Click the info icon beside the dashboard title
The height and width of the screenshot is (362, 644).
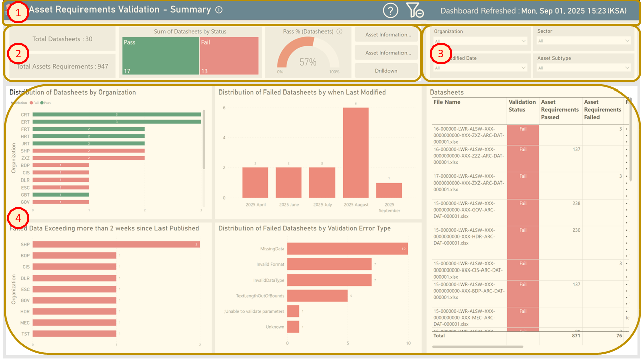[218, 10]
